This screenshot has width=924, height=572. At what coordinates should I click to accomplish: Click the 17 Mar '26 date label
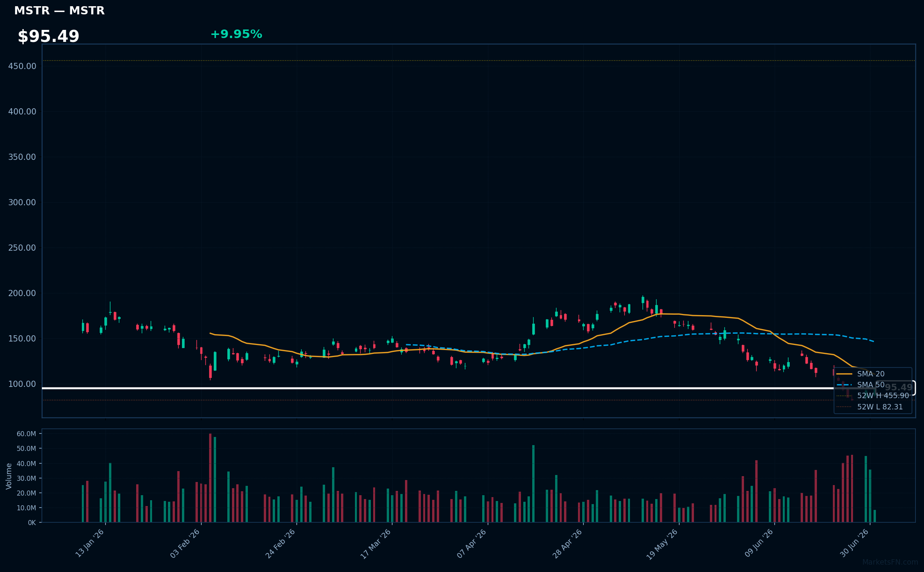pyautogui.click(x=376, y=543)
